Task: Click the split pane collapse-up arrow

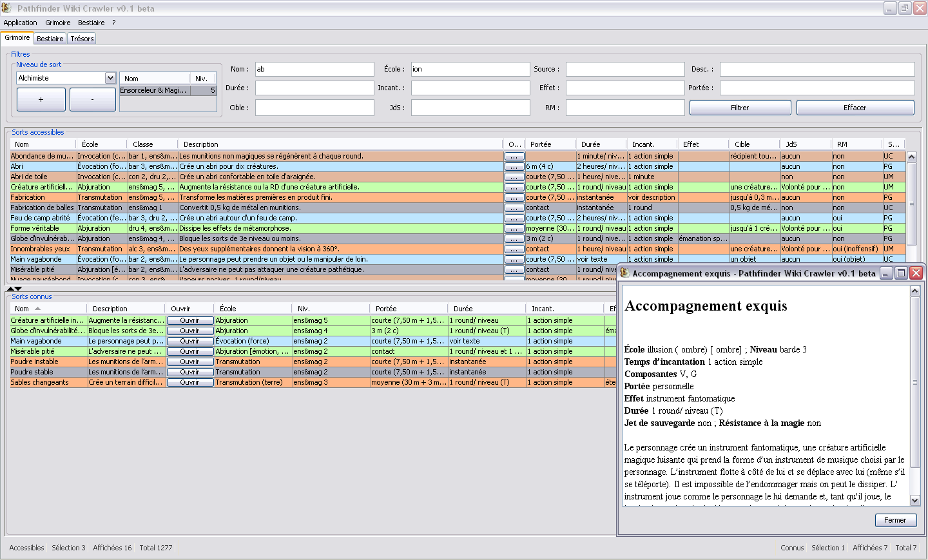Action: (x=10, y=289)
